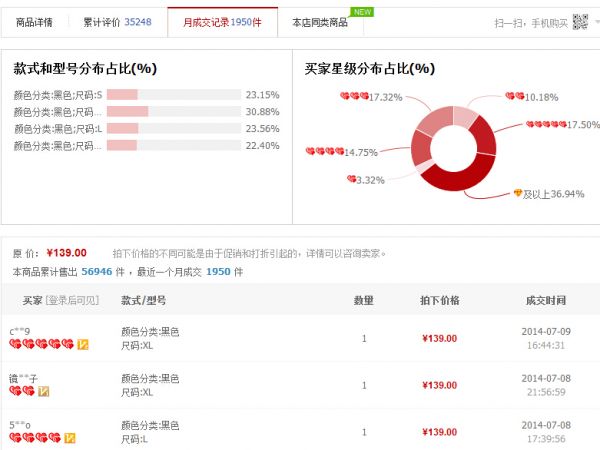
Task: Click the 2014-07-09 16:44:31 transaction time
Action: click(x=546, y=338)
